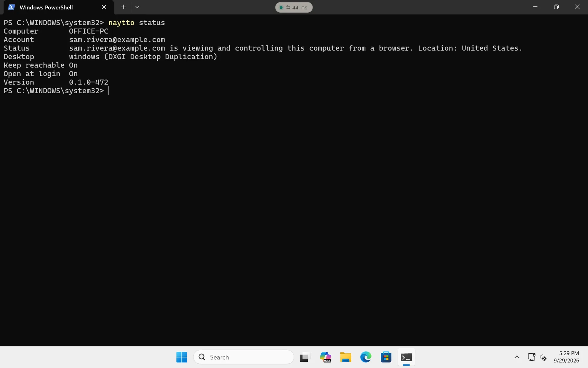Show hidden system tray icons
This screenshot has height=368, width=588.
click(x=517, y=357)
